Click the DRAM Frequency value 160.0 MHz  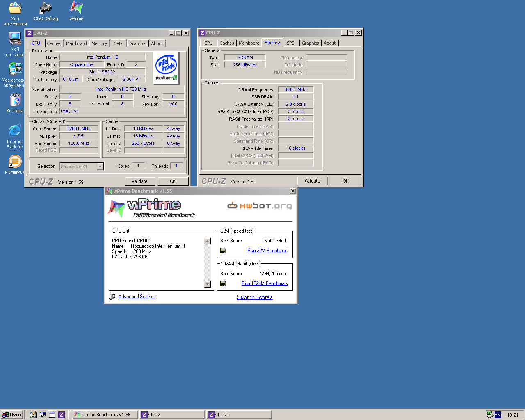[296, 89]
